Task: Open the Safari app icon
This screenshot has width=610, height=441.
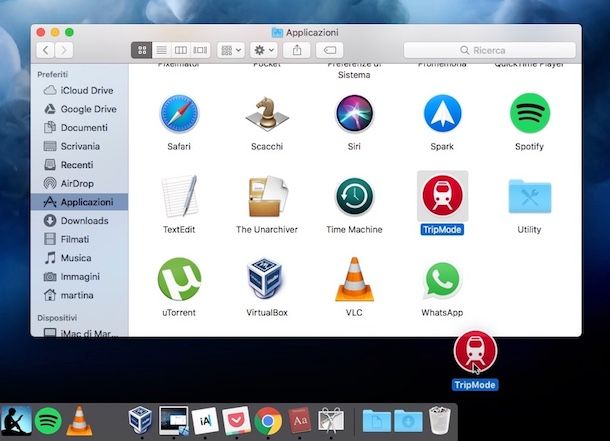Action: click(x=179, y=114)
